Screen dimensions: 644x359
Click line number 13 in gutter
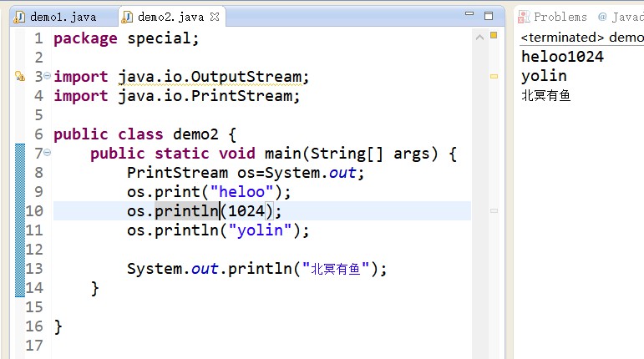[34, 269]
